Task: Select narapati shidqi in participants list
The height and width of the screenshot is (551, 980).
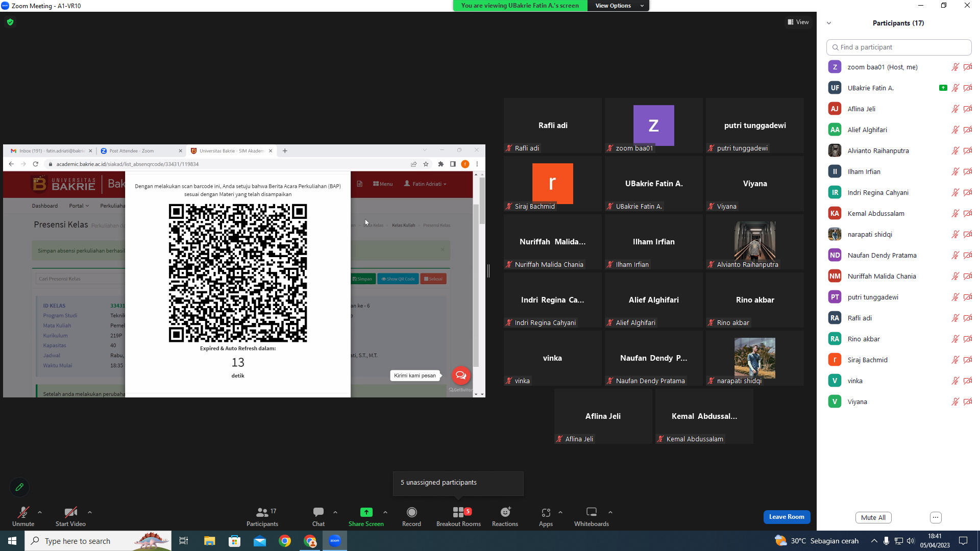Action: [899, 234]
